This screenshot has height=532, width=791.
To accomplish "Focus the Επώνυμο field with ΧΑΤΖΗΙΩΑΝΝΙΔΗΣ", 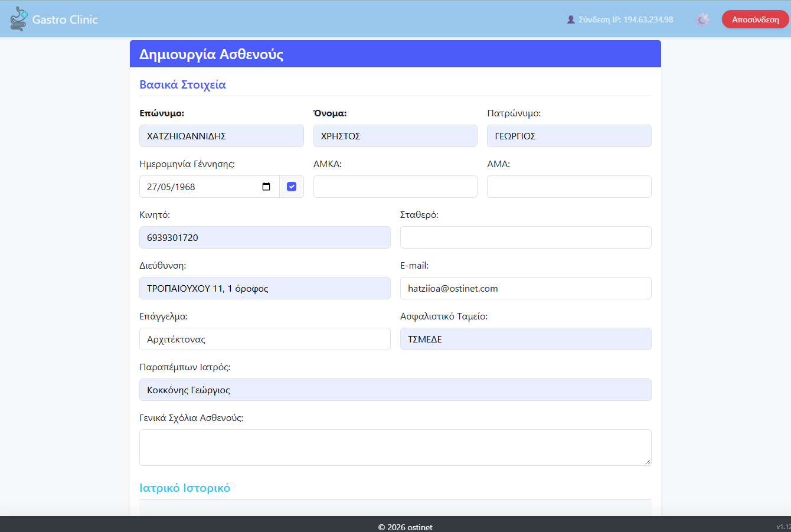I will click(x=221, y=136).
